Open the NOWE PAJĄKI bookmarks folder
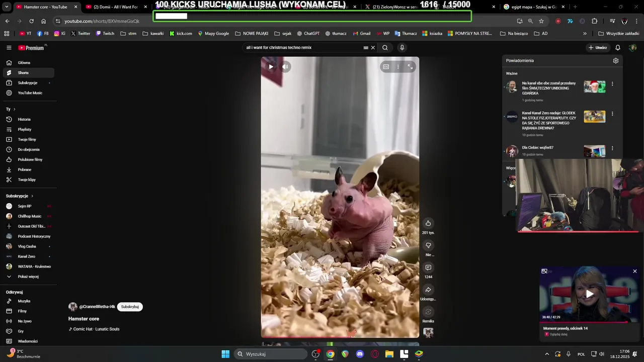Viewport: 644px width, 362px height. coord(252,34)
